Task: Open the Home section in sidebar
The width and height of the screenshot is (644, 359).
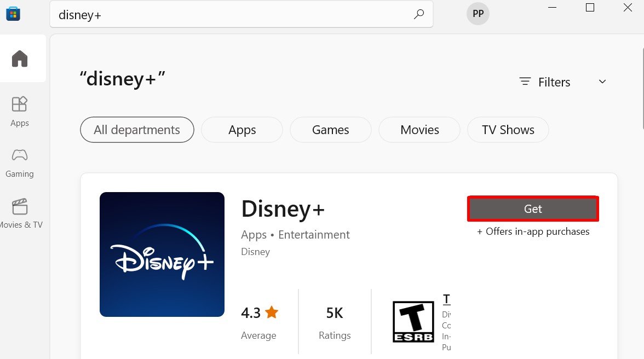Action: tap(20, 59)
